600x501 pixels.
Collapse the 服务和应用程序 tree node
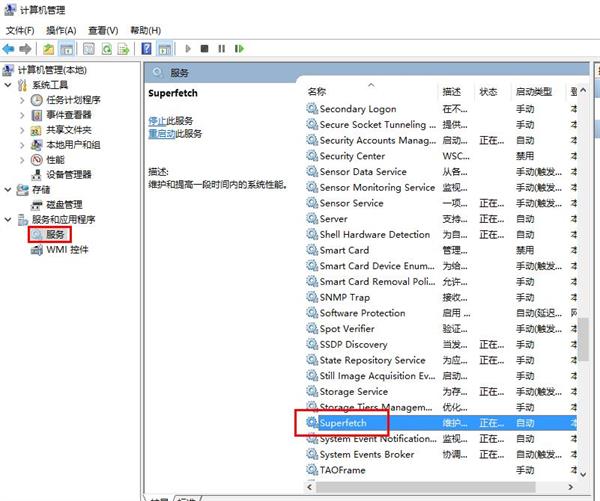(x=8, y=219)
